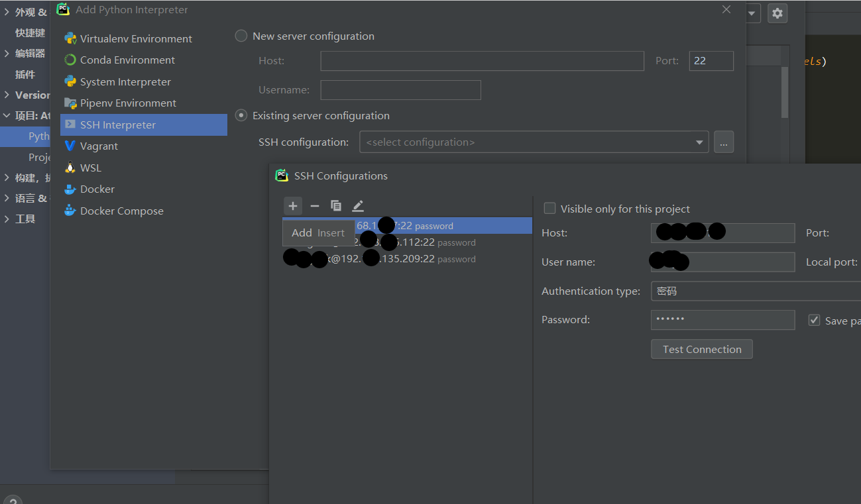Select Pipenv Environment option
Screen dimensions: 861x504
tap(144, 103)
